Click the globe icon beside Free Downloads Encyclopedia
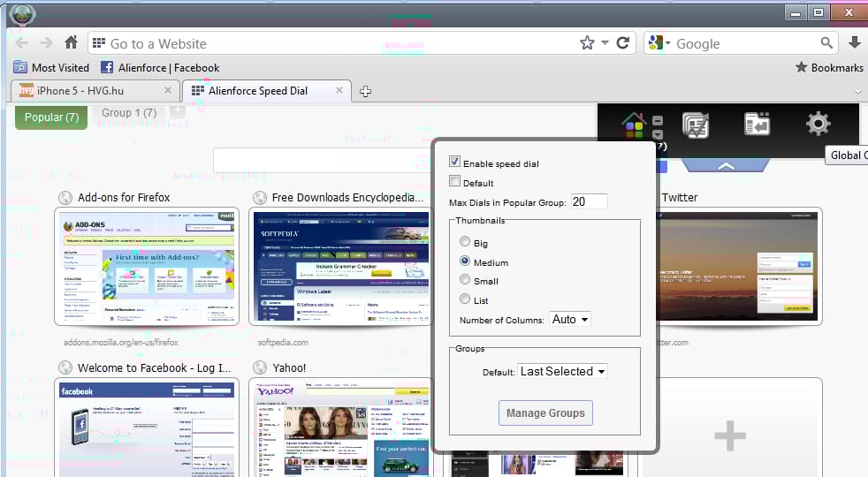868x477 pixels. click(x=260, y=198)
